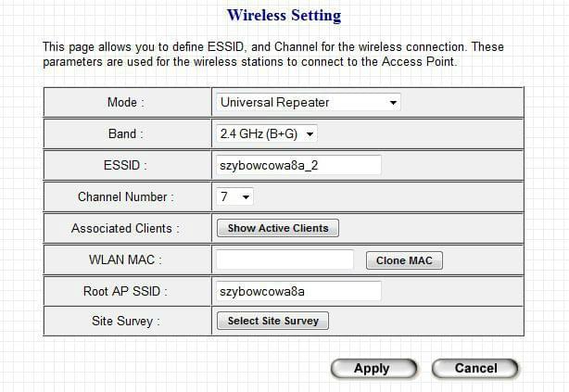Image resolution: width=569 pixels, height=392 pixels.
Task: Open the Channel Number dropdown set to 7
Action: coord(235,196)
